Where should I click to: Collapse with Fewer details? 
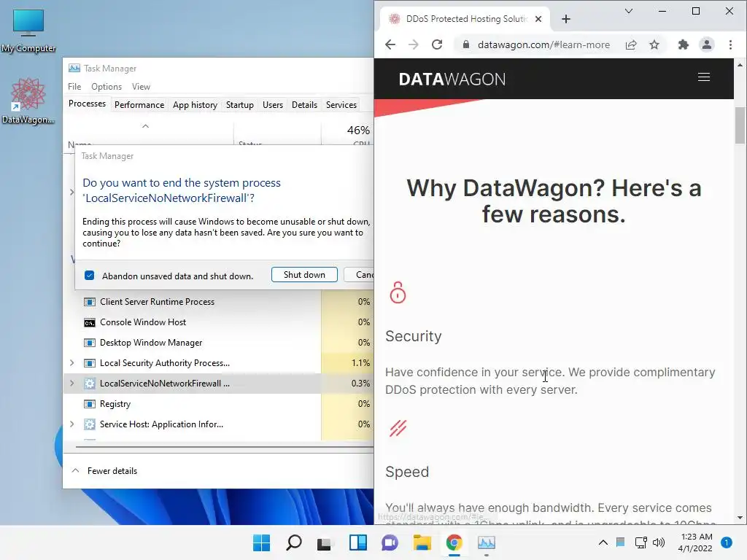pos(104,471)
